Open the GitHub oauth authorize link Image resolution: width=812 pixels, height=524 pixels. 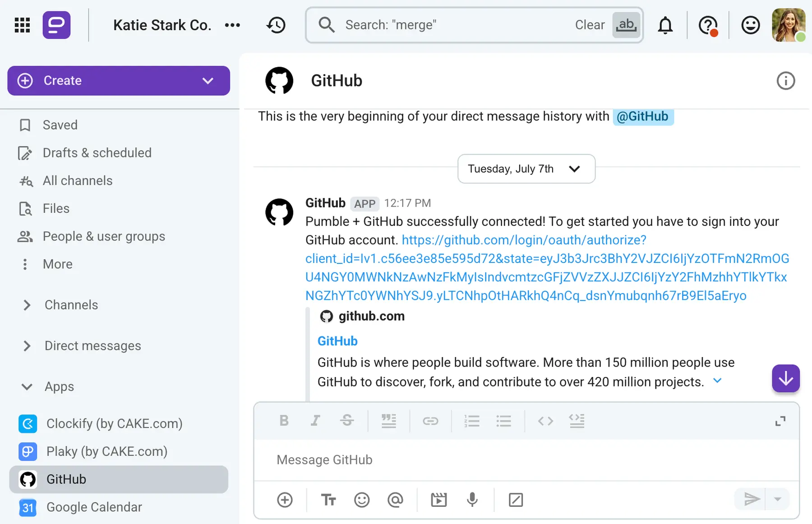[x=547, y=268]
